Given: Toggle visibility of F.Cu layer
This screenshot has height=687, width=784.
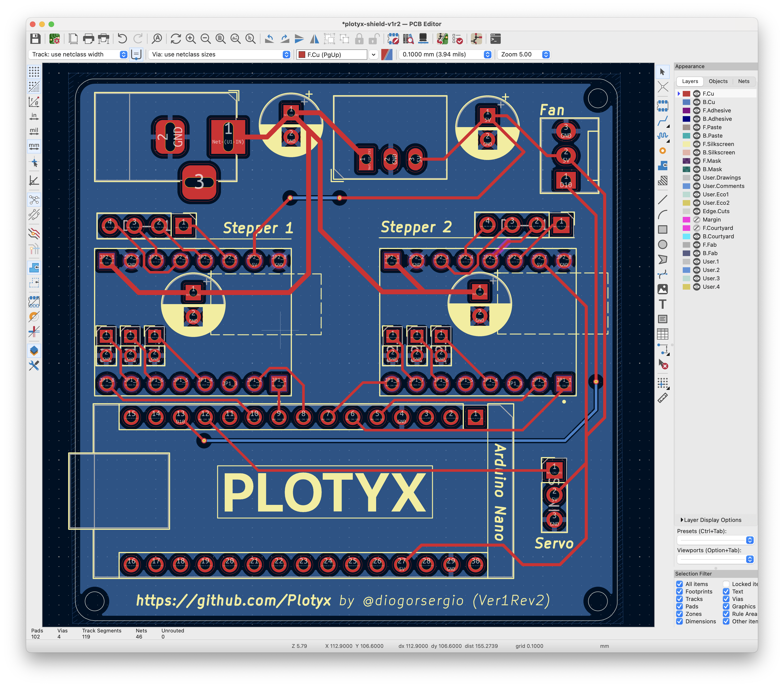Looking at the screenshot, I should (x=696, y=94).
